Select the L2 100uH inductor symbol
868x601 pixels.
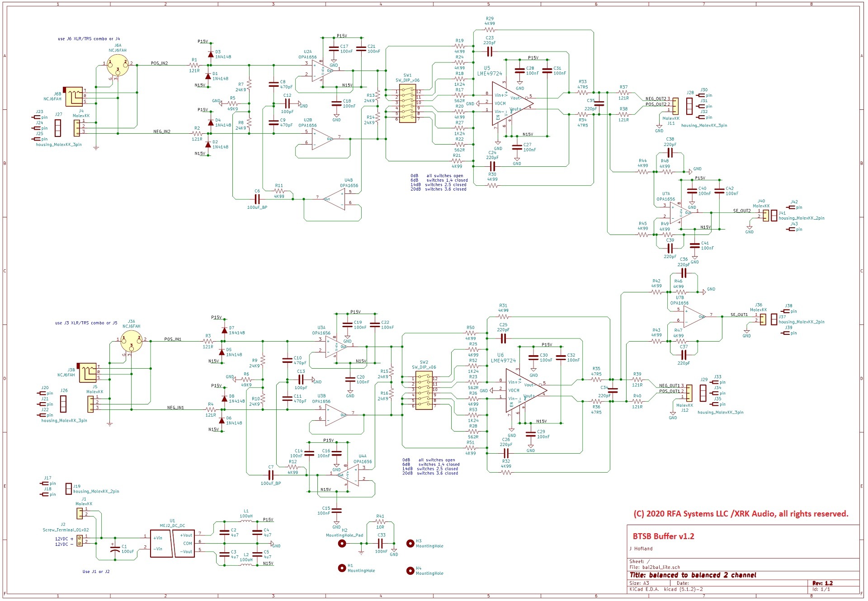(246, 564)
